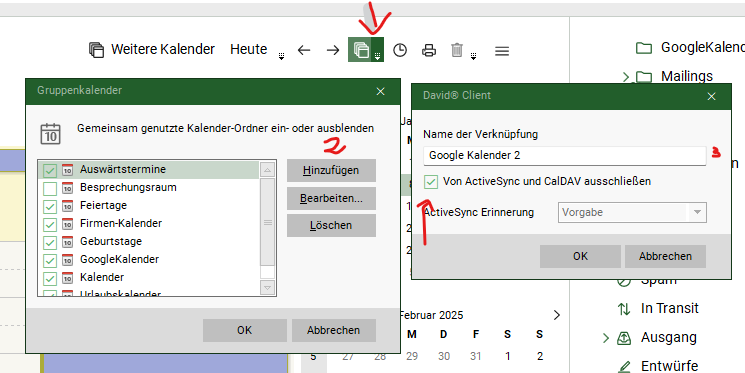
Task: Toggle the Firmen-Kalender checkbox
Action: point(50,224)
